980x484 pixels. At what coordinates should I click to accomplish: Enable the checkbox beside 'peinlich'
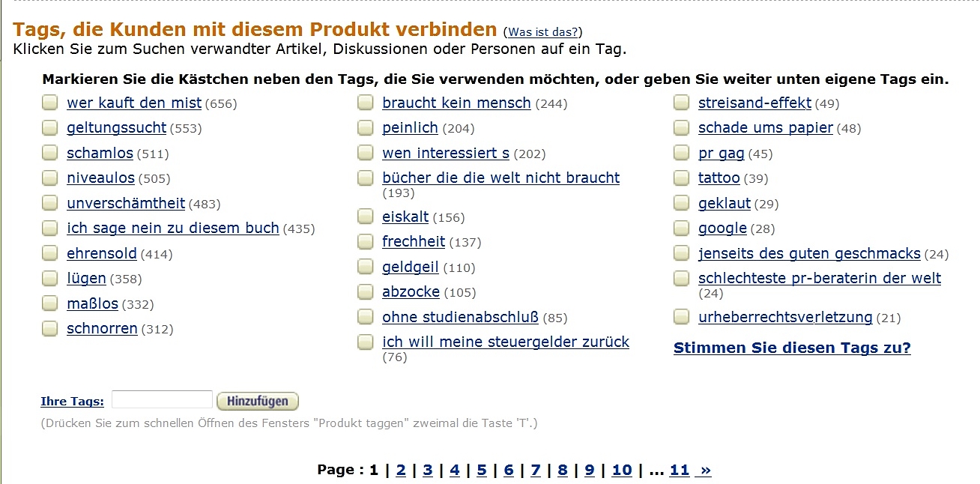pyautogui.click(x=365, y=127)
